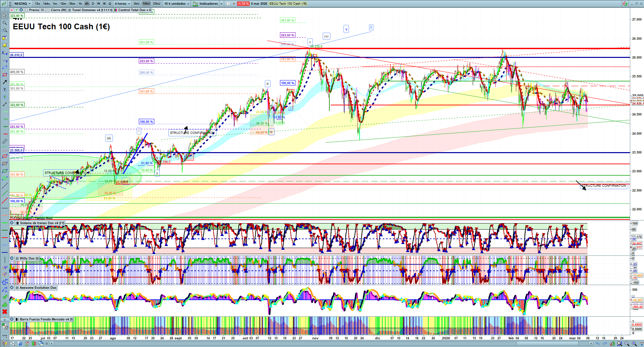Toggle the Cierre (W) checkbox

coord(48,10)
